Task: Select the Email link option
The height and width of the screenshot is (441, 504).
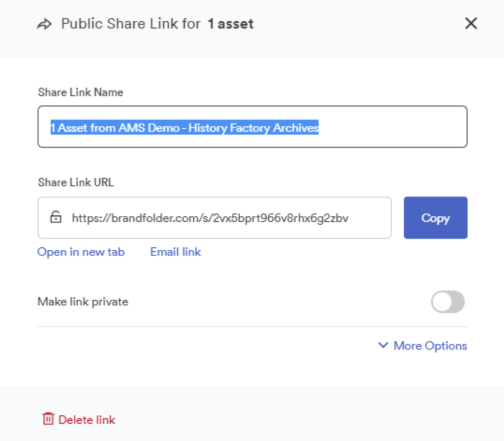Action: (176, 252)
